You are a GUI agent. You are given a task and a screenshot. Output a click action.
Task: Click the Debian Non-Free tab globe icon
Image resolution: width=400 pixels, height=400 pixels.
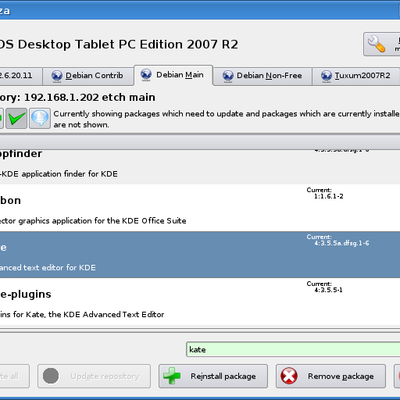[228, 76]
